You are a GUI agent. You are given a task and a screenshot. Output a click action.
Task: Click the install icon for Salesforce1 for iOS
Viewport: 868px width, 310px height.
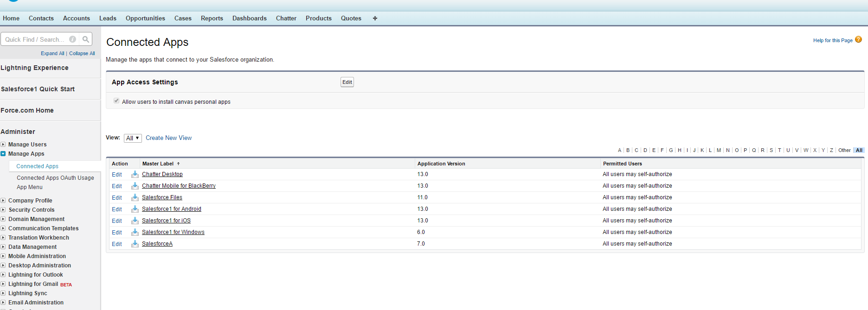[135, 221]
